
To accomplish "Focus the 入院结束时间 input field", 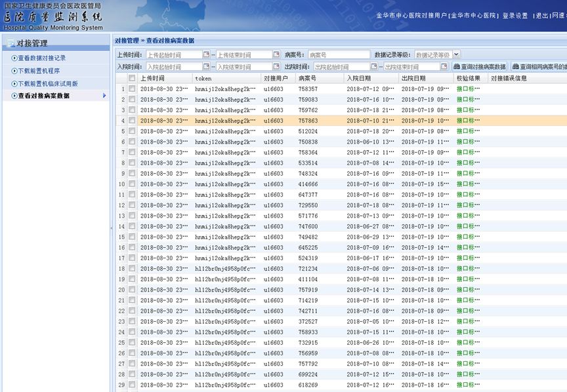I will pyautogui.click(x=244, y=66).
